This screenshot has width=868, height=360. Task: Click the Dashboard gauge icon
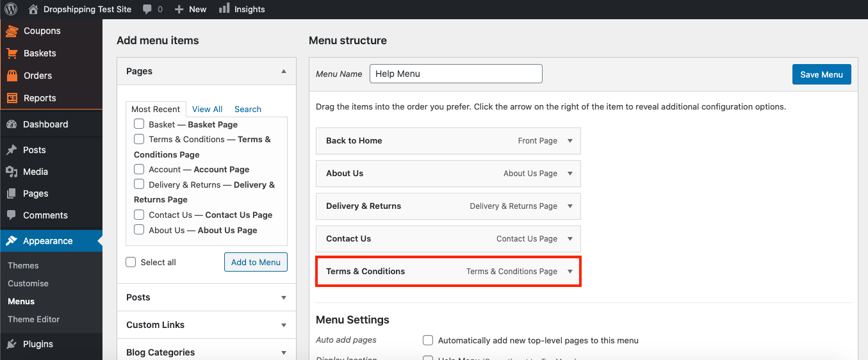tap(12, 124)
